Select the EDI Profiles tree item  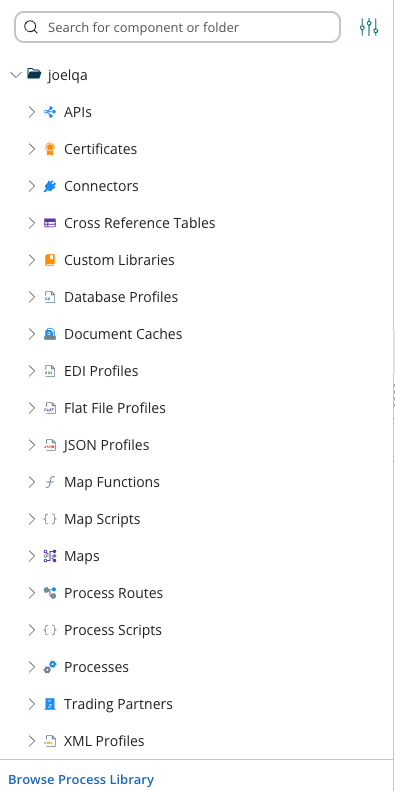[x=101, y=371]
